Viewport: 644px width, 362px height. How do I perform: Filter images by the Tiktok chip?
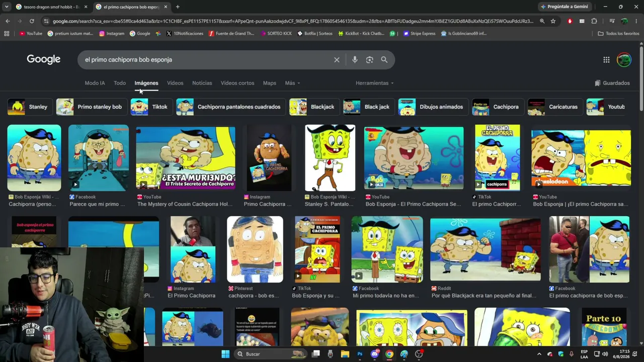click(151, 107)
